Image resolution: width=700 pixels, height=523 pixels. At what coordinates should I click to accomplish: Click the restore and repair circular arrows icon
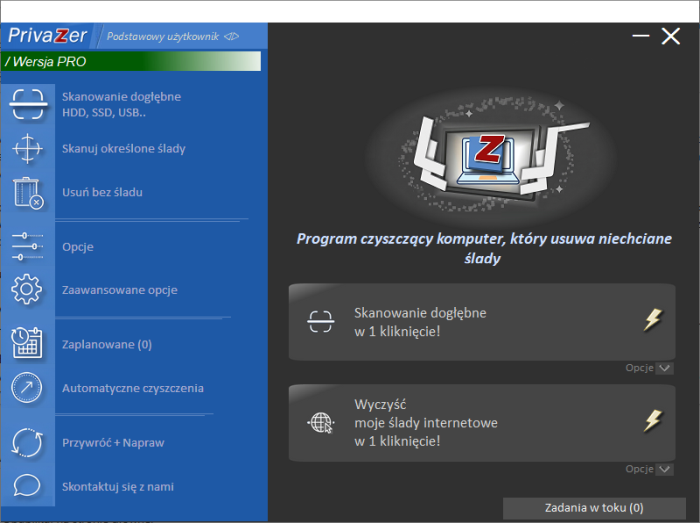(x=27, y=442)
